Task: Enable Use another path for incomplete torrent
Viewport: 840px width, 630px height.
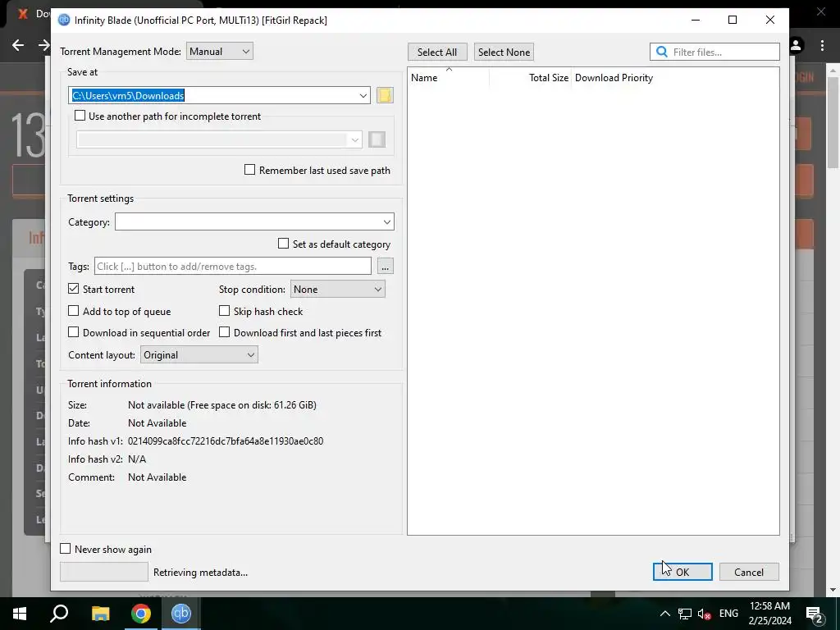Action: (x=80, y=116)
